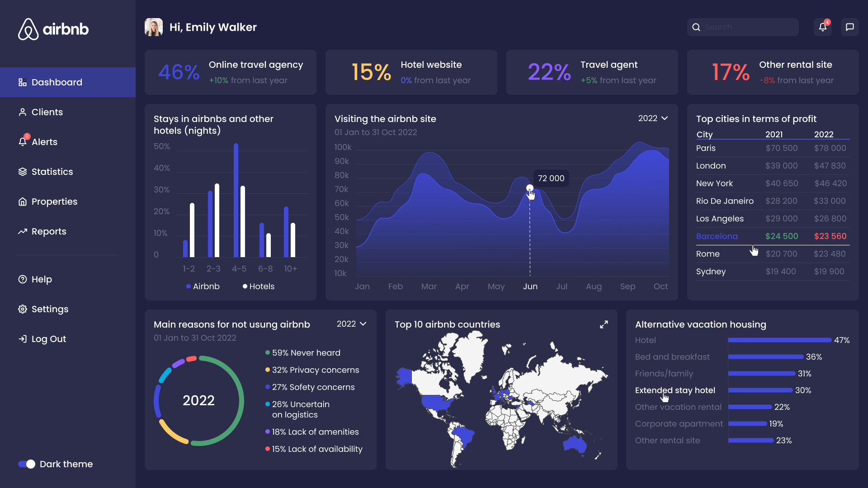Expand the Top 10 countries map
This screenshot has width=868, height=488.
pos(604,324)
